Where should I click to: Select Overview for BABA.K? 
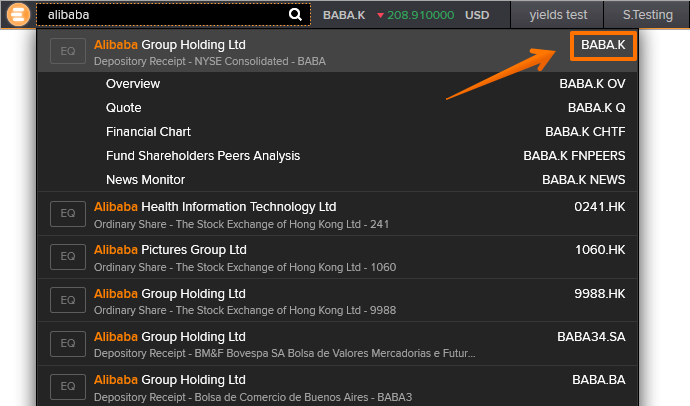click(x=133, y=84)
